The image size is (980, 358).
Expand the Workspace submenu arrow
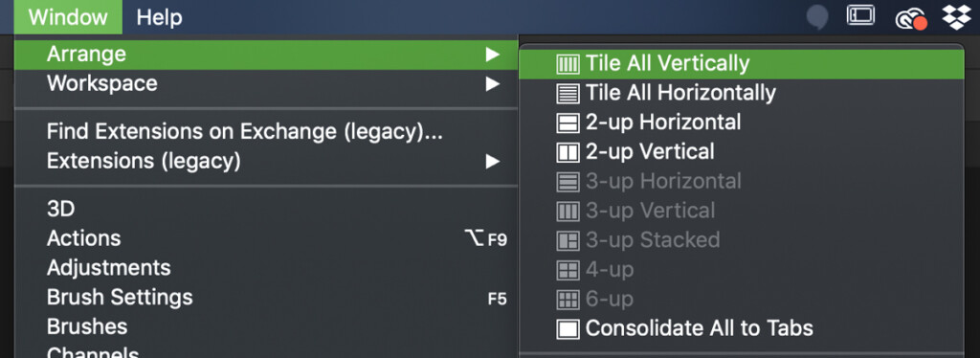coord(493,83)
